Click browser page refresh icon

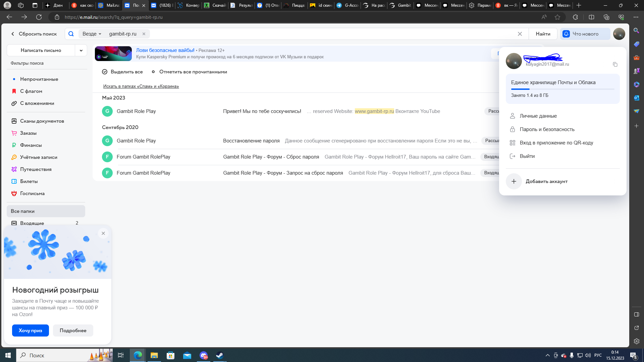coord(39,17)
